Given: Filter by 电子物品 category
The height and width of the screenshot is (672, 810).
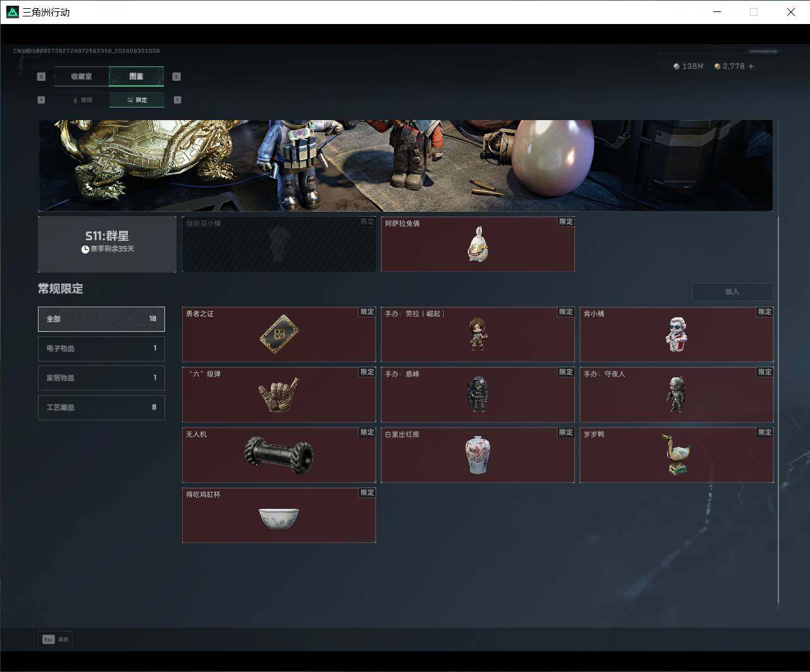Looking at the screenshot, I should click(x=101, y=348).
